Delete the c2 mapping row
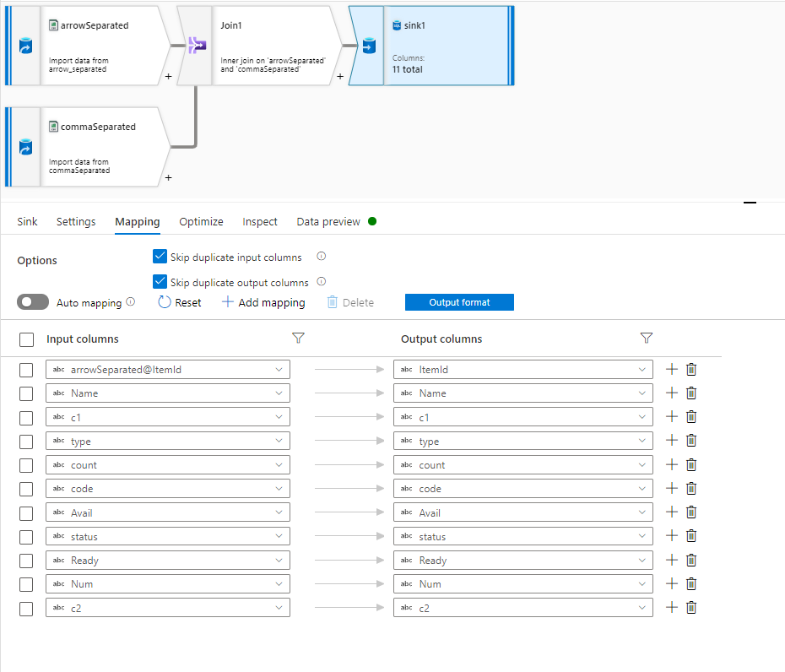785x672 pixels. tap(691, 607)
